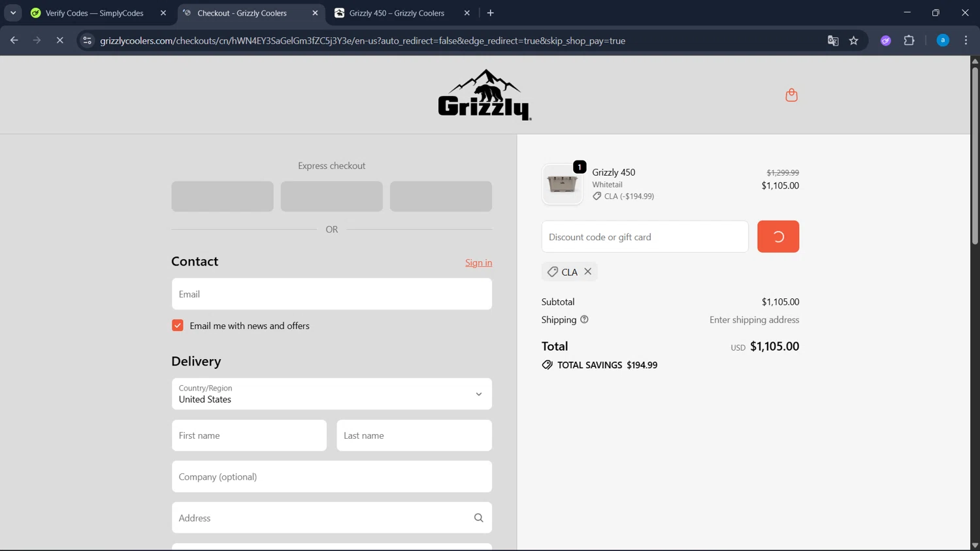Open the Chrome three-dot menu

966,40
